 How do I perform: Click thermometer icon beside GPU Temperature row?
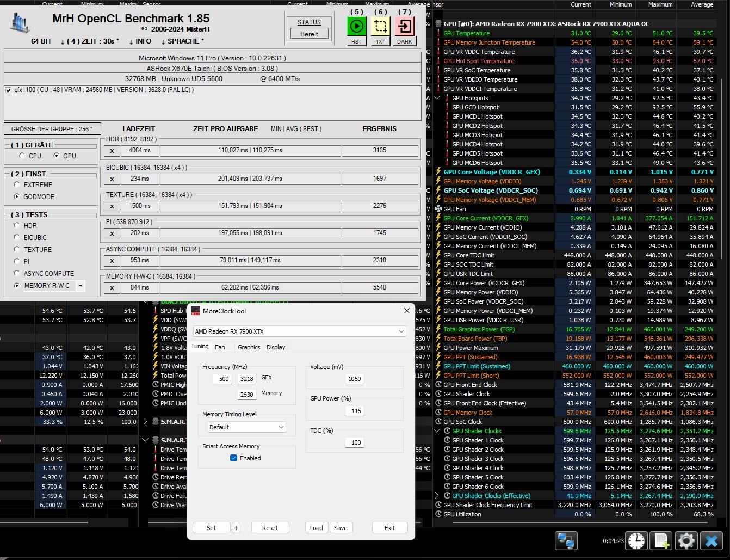pos(438,33)
